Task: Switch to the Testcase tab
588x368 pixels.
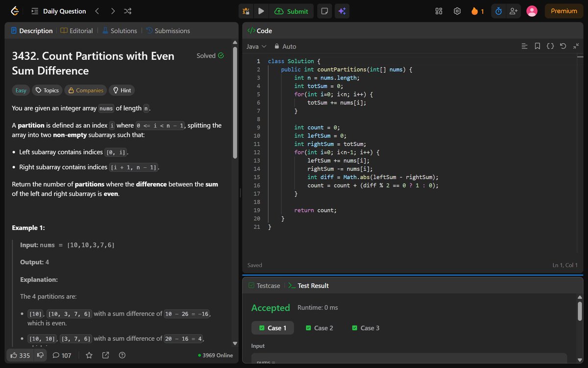Action: click(264, 286)
